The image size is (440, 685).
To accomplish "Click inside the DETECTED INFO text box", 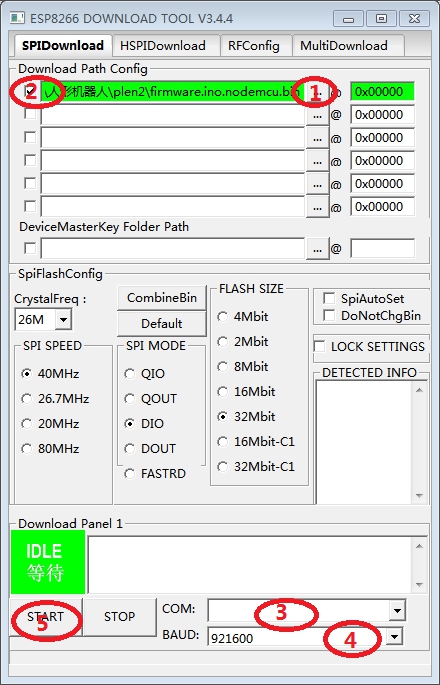I will click(364, 442).
